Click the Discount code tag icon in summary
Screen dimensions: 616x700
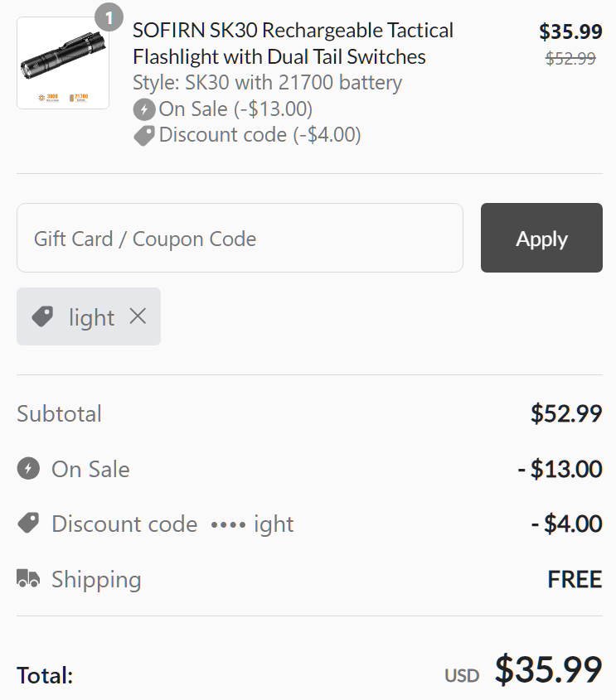(28, 524)
